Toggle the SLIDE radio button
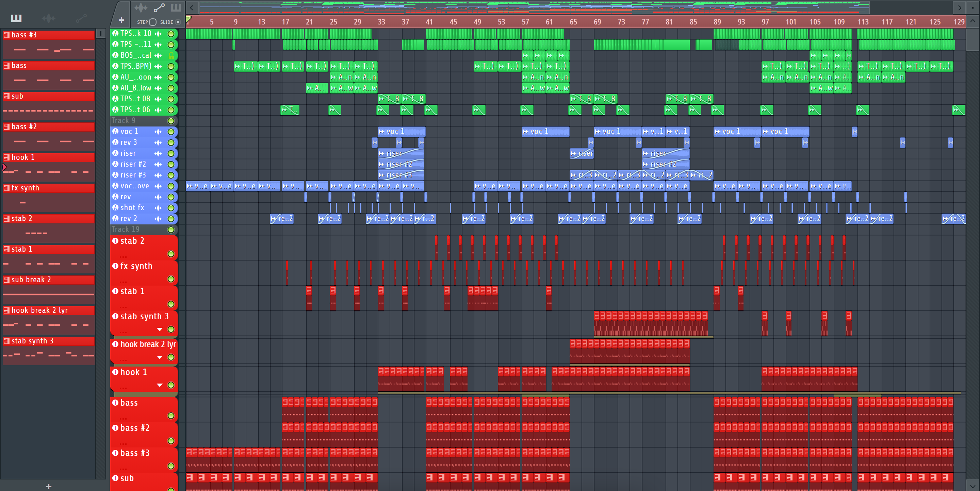The width and height of the screenshot is (980, 491). (x=178, y=22)
